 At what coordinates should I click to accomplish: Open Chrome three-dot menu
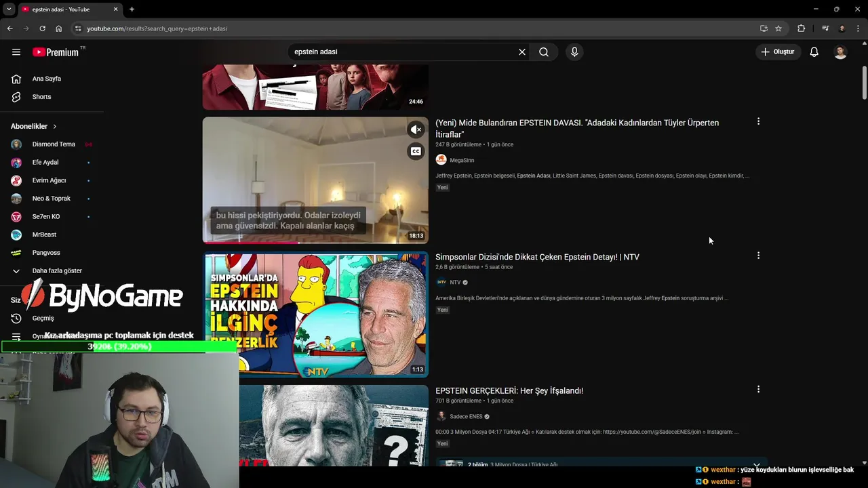859,28
